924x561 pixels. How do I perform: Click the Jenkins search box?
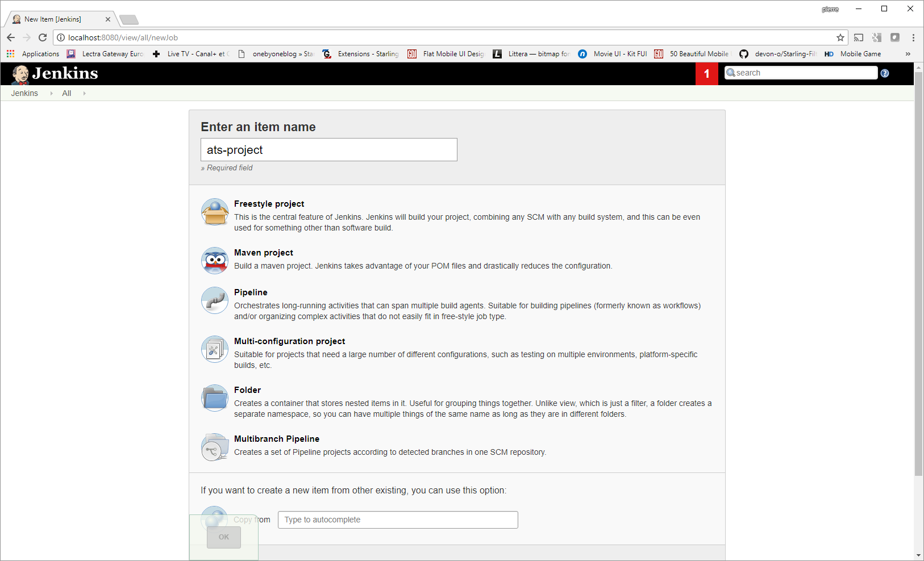tap(801, 73)
